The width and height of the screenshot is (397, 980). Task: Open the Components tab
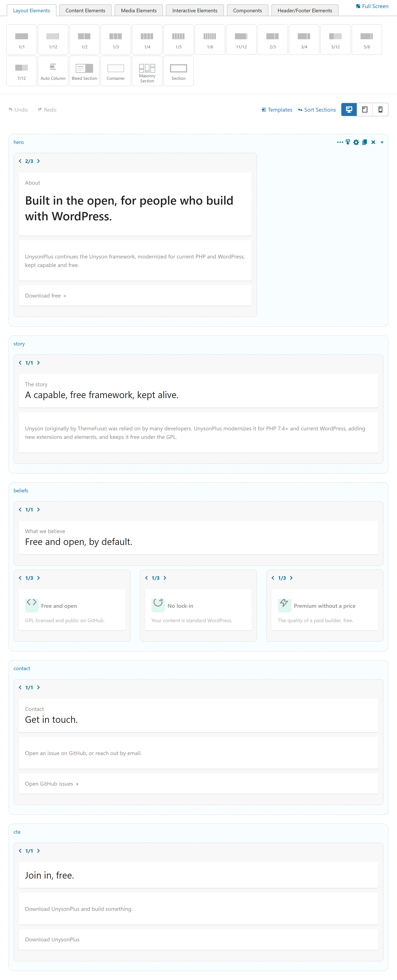247,10
